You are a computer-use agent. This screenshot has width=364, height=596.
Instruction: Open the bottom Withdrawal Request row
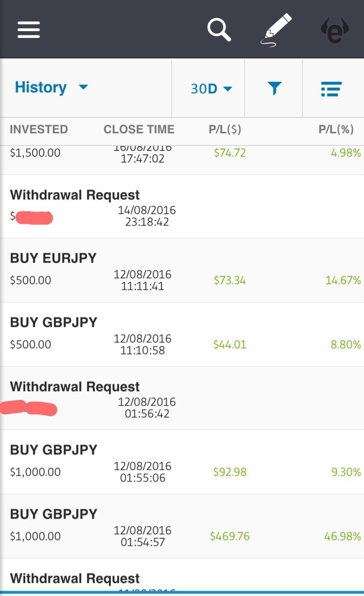[x=182, y=576]
